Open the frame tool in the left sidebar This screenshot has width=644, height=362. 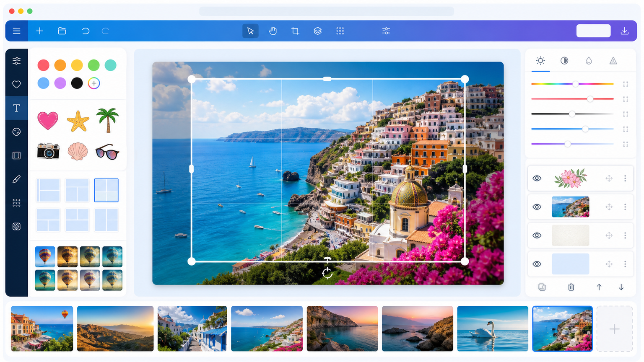(x=17, y=155)
